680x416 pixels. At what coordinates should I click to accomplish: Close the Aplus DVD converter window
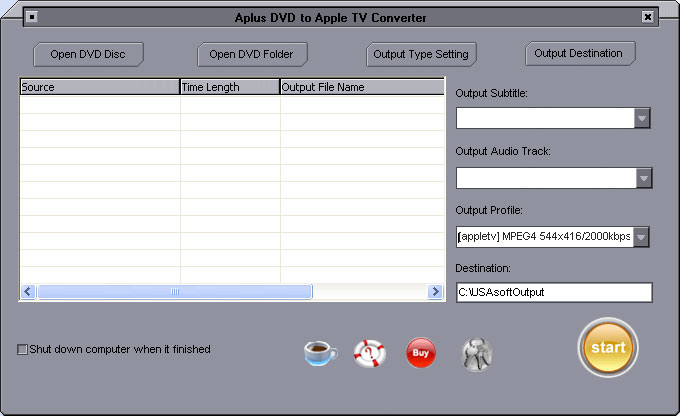click(647, 17)
